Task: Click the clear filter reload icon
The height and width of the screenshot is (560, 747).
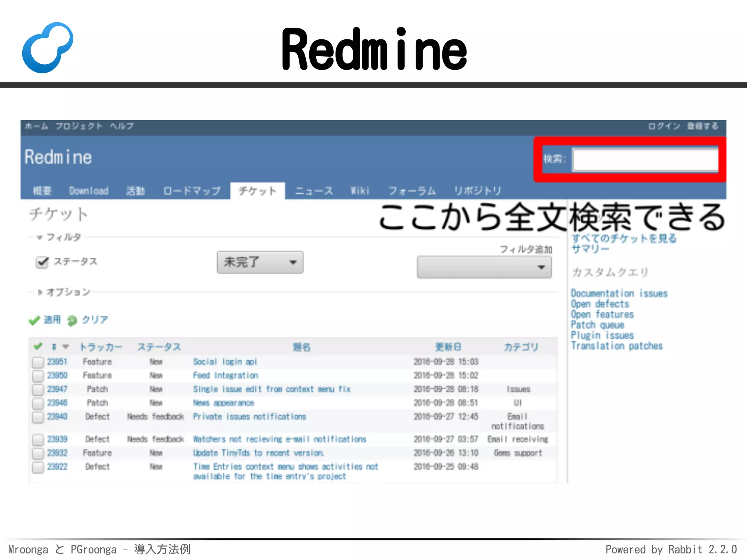Action: tap(72, 320)
